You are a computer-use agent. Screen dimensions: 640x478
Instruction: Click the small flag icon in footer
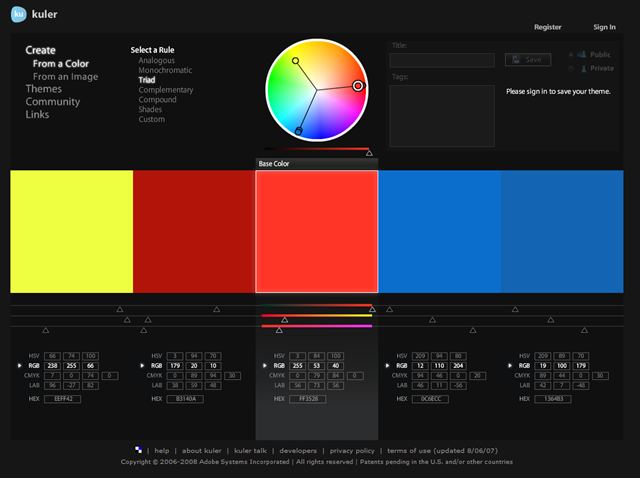pyautogui.click(x=139, y=450)
